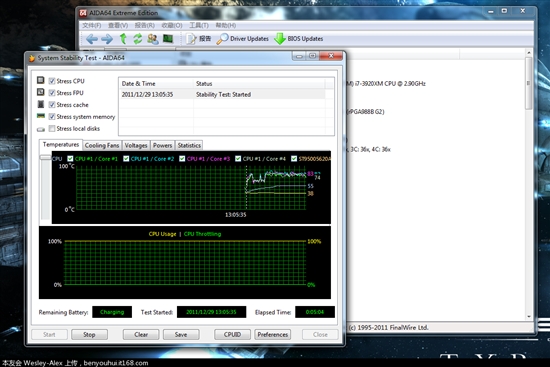Open the users manage icon in toolbar
The height and width of the screenshot is (367, 550).
[x=153, y=39]
